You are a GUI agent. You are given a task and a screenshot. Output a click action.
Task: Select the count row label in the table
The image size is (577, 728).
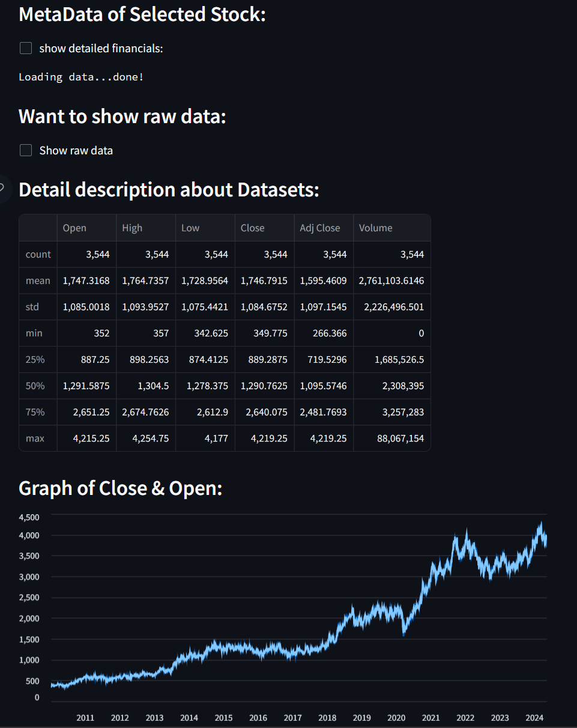[x=38, y=254]
